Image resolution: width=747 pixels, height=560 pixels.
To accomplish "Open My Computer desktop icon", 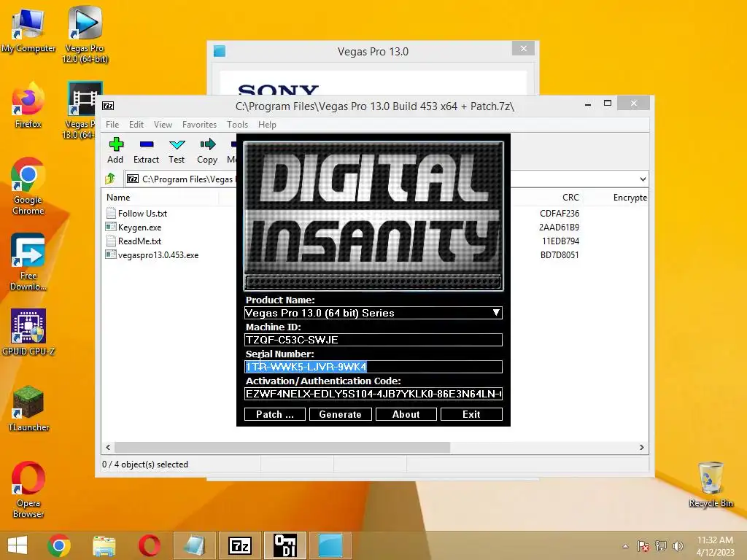I will [28, 31].
